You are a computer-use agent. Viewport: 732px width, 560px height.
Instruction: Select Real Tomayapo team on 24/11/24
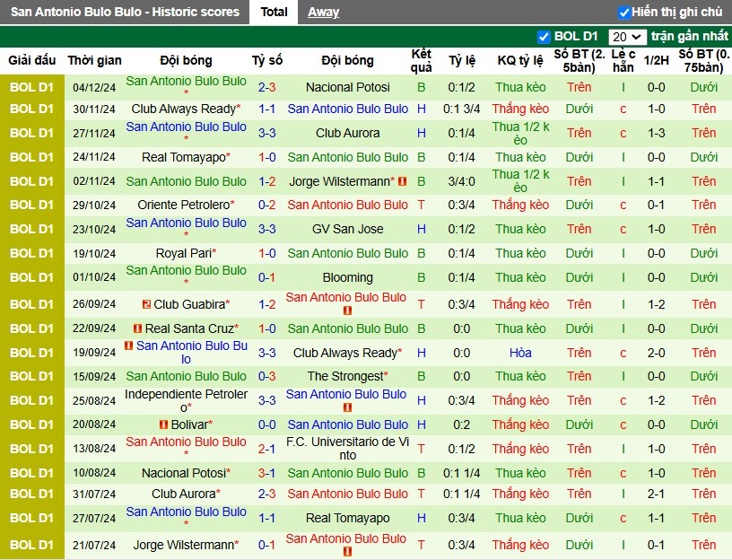click(x=184, y=157)
